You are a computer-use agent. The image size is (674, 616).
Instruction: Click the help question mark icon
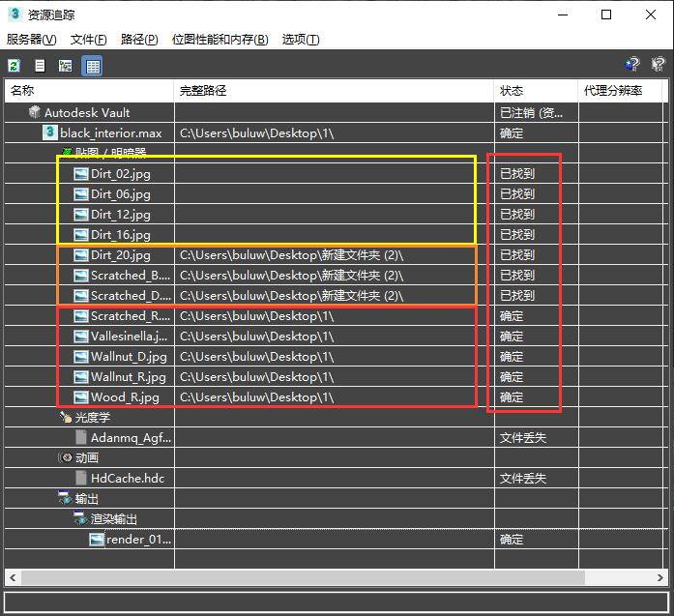click(x=632, y=65)
